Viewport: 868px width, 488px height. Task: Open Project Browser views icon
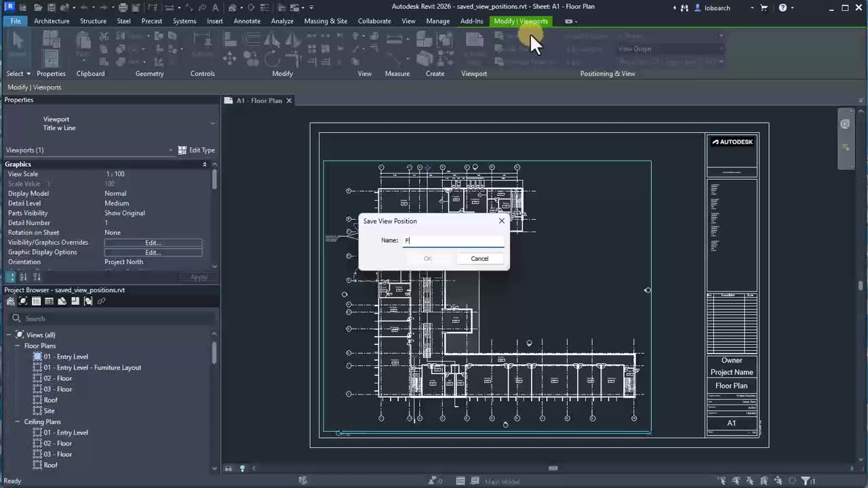point(23,301)
